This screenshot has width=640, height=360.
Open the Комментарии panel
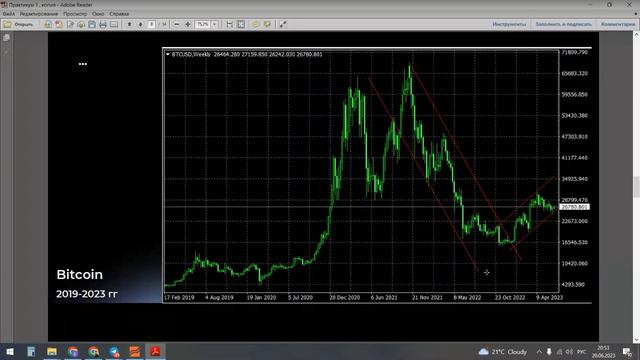tap(618, 24)
